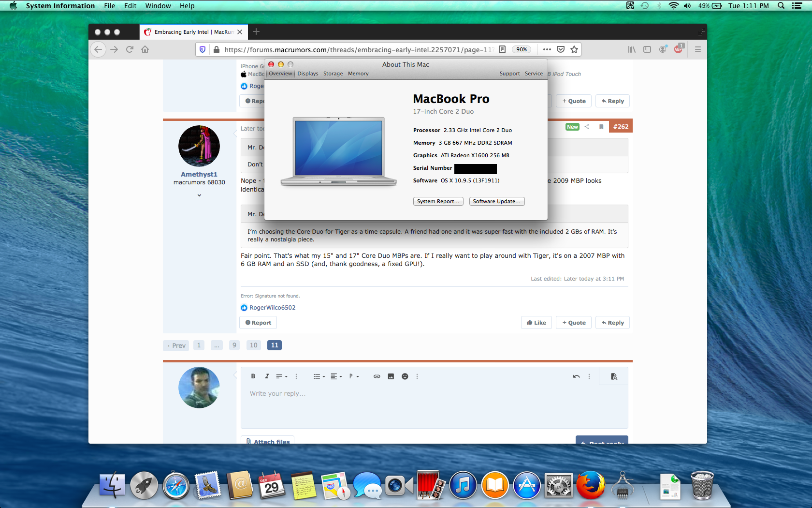The height and width of the screenshot is (508, 812).
Task: Go to previous page with Prev
Action: tap(176, 345)
